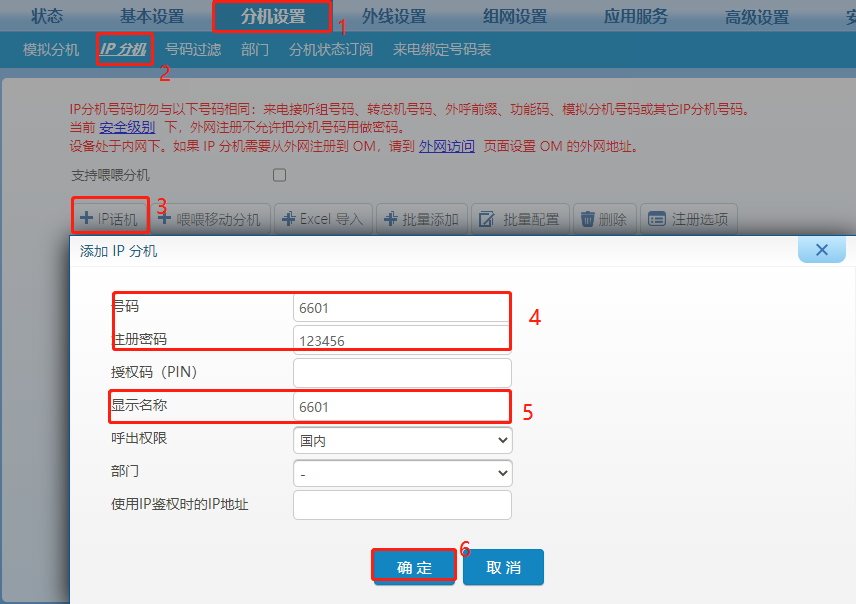Open the 基本设置 top menu
856x604 pixels.
click(x=152, y=17)
